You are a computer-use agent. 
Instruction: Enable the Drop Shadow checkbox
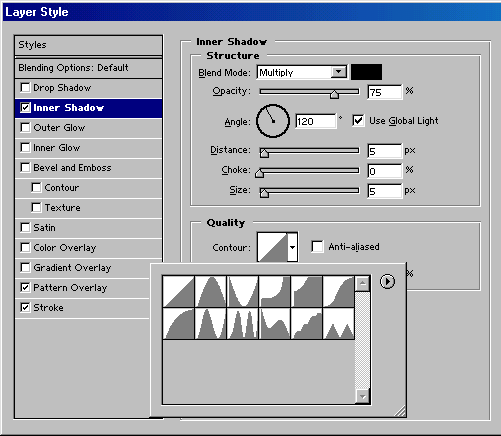[x=25, y=88]
